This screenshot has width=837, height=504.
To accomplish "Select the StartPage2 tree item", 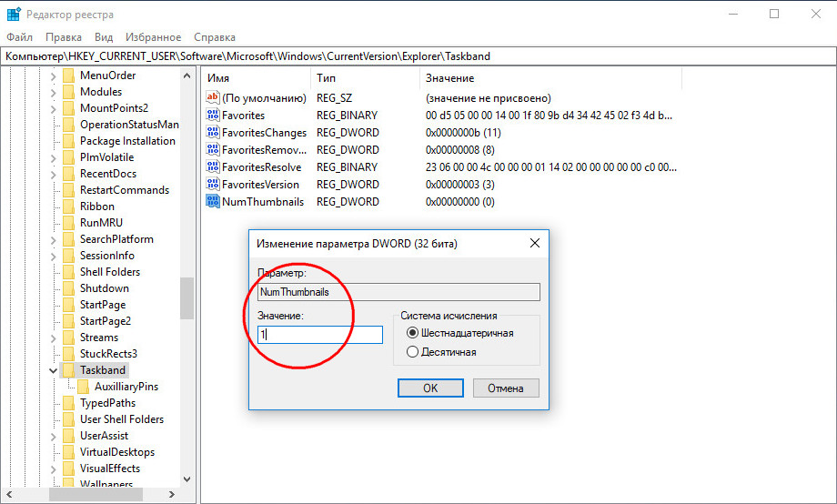I will (x=106, y=321).
